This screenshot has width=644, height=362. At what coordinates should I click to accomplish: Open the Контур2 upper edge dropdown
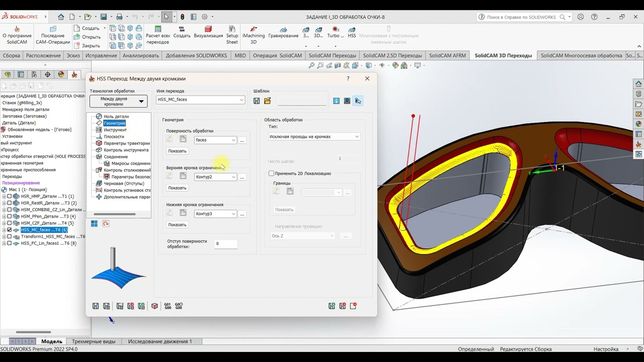(233, 177)
